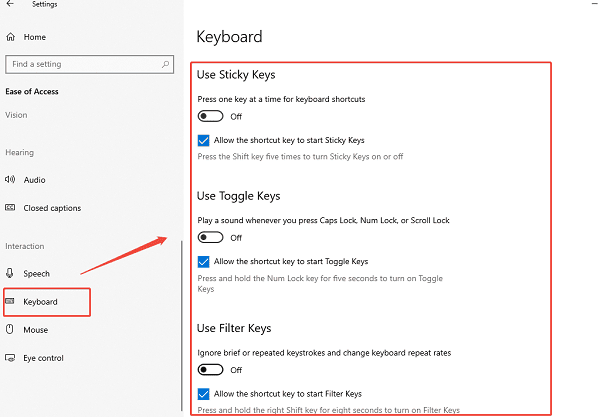Click the Find a setting search box
Viewport: 600px width, 417px height.
pyautogui.click(x=80, y=64)
